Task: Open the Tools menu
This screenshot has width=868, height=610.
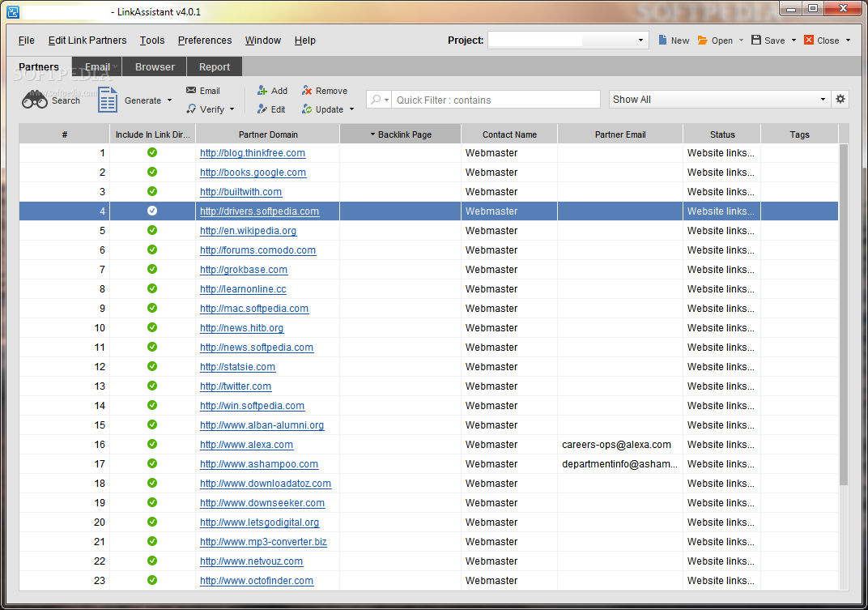Action: [x=152, y=40]
